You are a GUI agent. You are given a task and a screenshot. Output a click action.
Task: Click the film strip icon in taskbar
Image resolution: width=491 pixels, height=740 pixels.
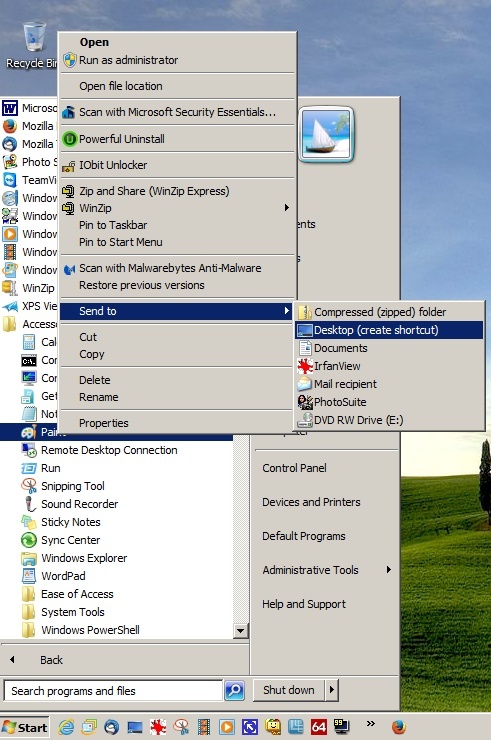pyautogui.click(x=204, y=727)
